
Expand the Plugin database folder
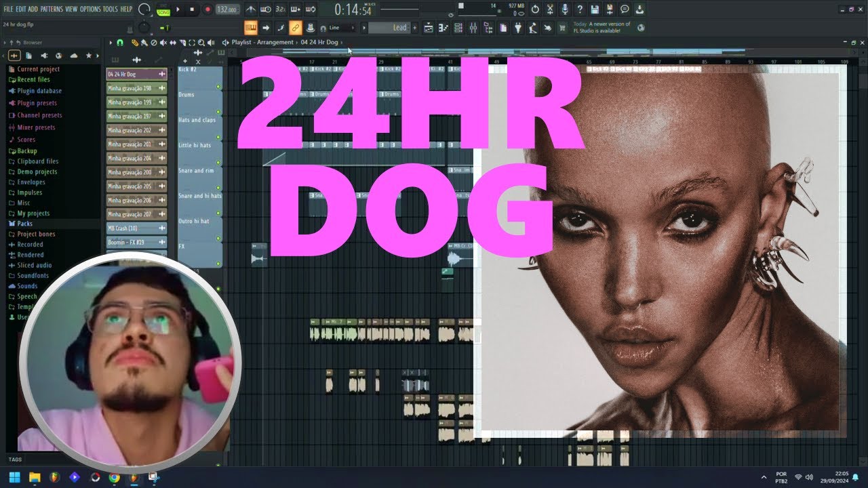coord(39,91)
